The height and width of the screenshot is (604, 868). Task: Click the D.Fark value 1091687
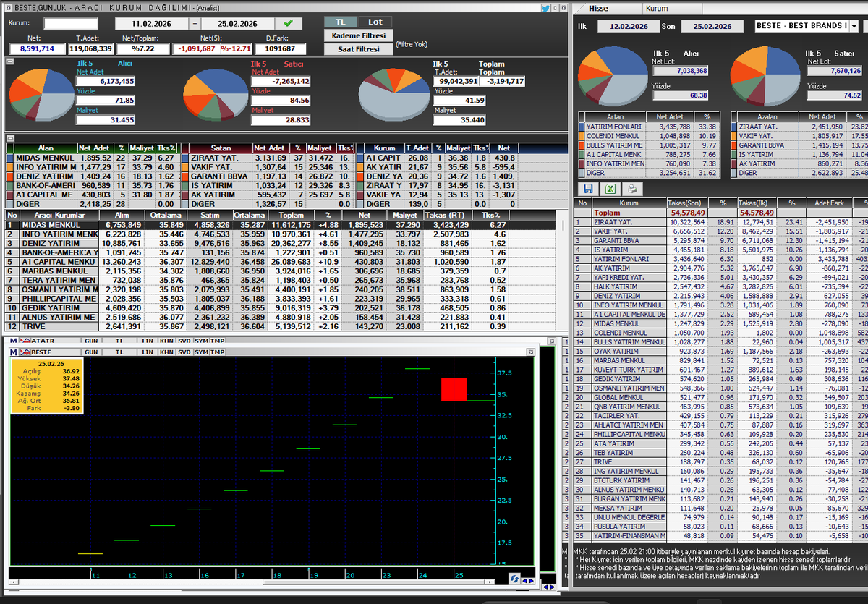tap(281, 48)
